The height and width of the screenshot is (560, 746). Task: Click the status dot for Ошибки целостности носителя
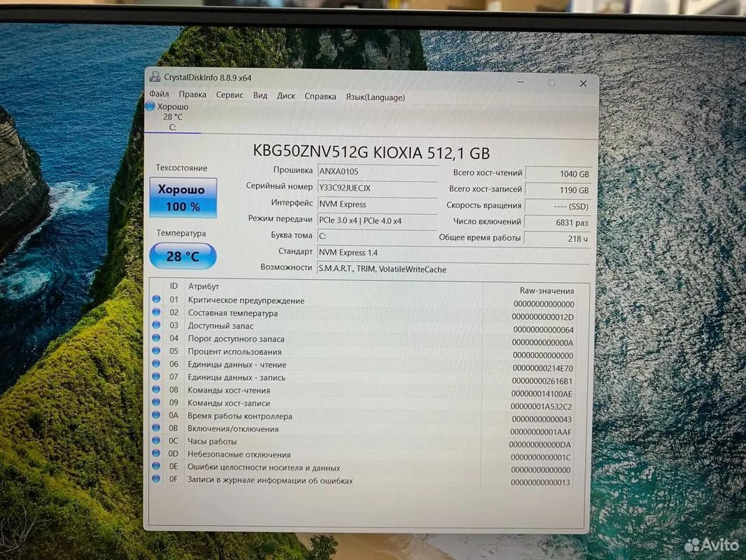(x=156, y=466)
